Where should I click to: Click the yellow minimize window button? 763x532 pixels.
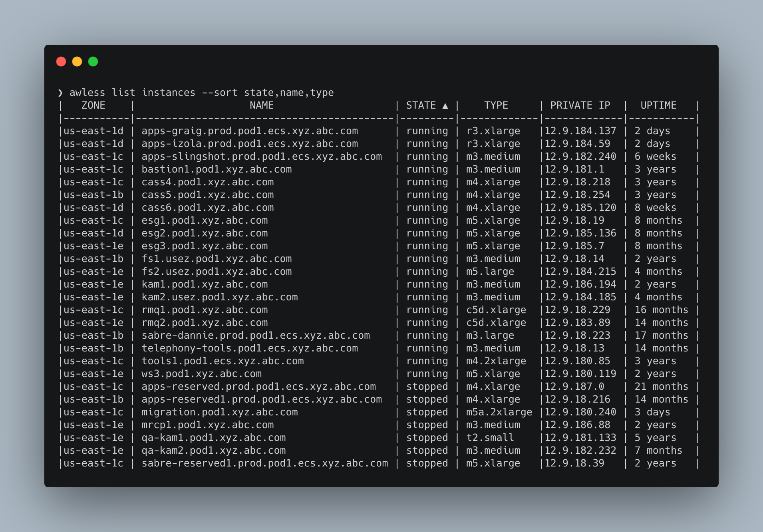click(77, 62)
